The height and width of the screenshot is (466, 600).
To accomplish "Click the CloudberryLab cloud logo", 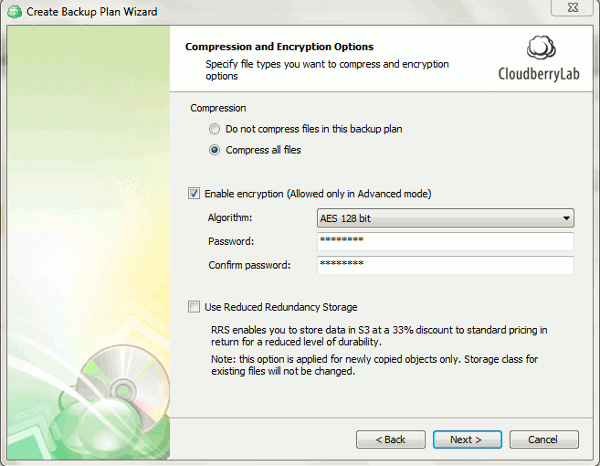I will coord(541,47).
